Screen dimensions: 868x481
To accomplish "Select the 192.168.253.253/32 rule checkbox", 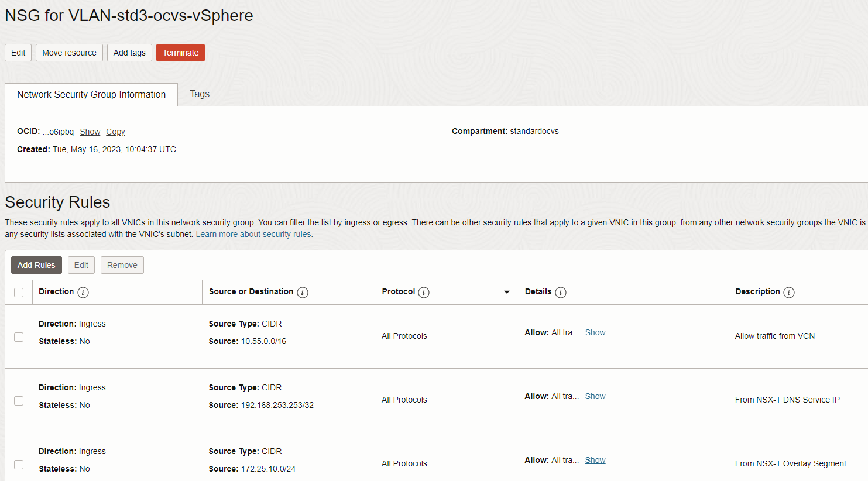I will point(19,401).
